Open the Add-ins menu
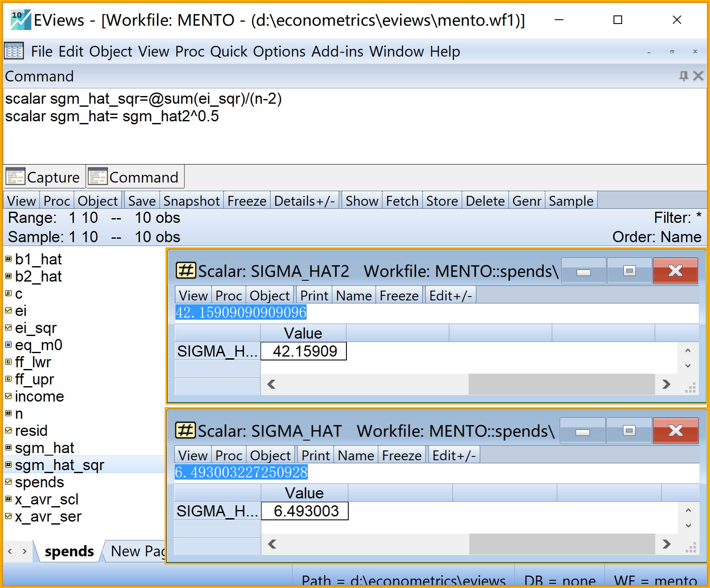 [337, 51]
